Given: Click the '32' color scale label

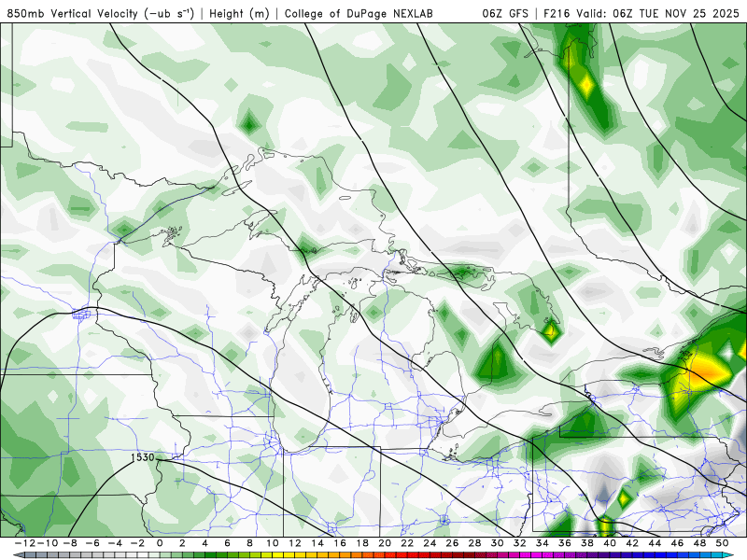Looking at the screenshot, I should (x=520, y=543).
